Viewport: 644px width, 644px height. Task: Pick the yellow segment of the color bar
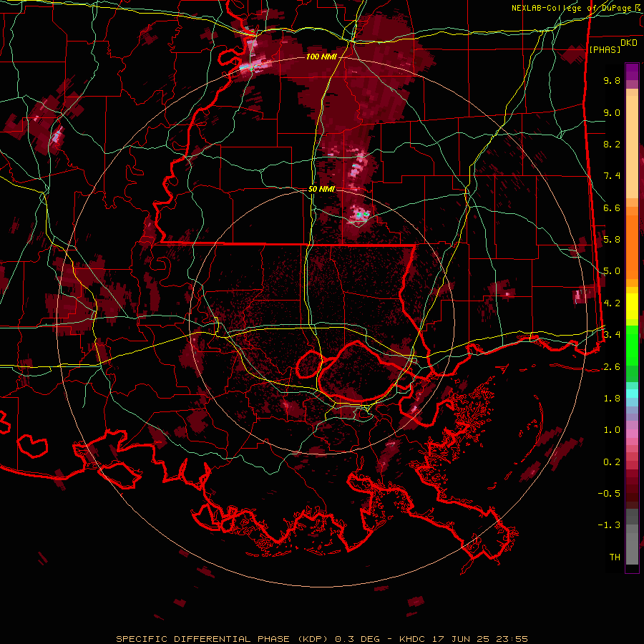(x=632, y=306)
